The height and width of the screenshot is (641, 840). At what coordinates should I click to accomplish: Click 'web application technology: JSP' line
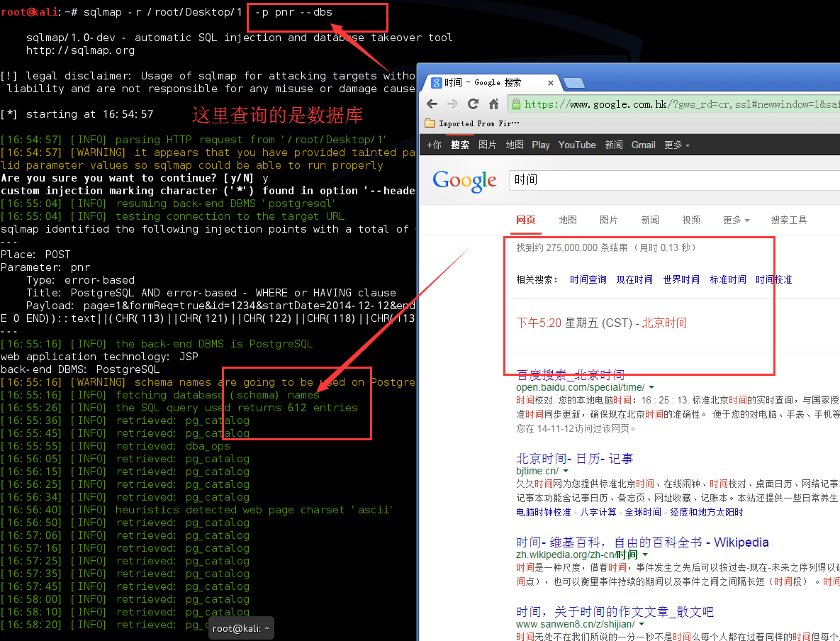click(99, 357)
